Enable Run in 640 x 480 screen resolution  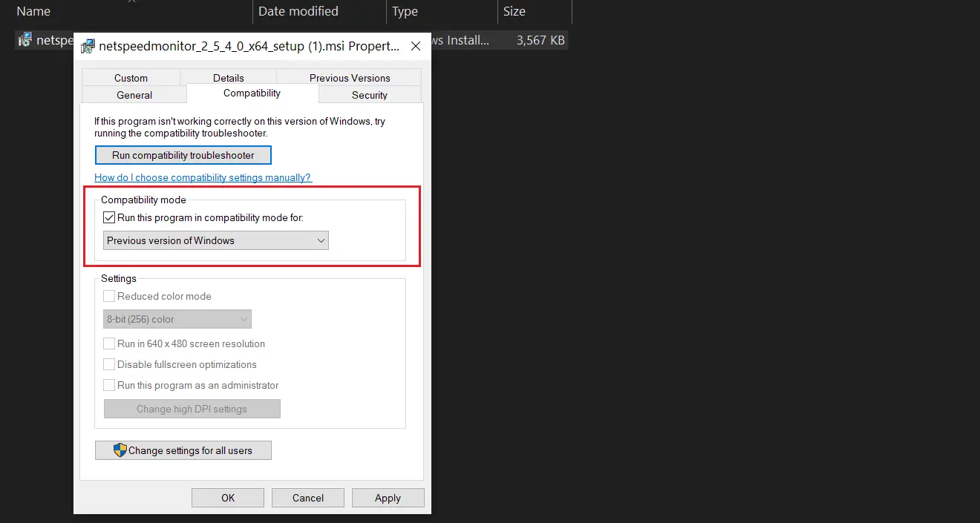[x=109, y=343]
